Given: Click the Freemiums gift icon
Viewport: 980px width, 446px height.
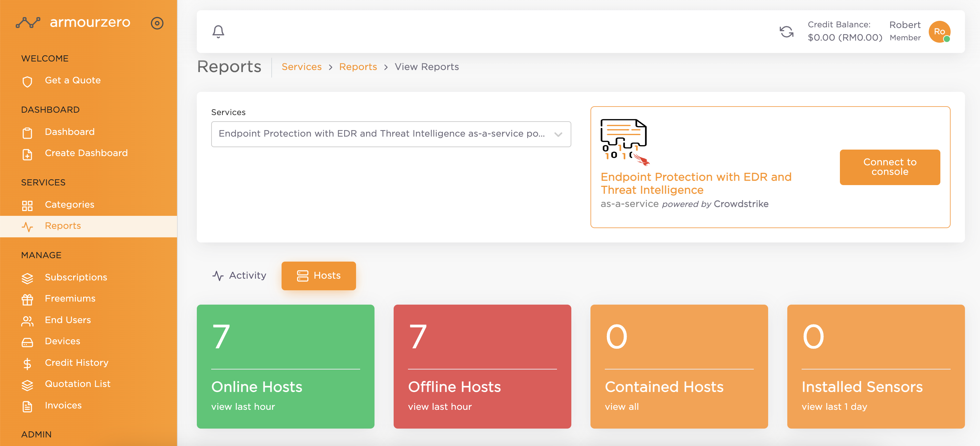Looking at the screenshot, I should pyautogui.click(x=27, y=299).
